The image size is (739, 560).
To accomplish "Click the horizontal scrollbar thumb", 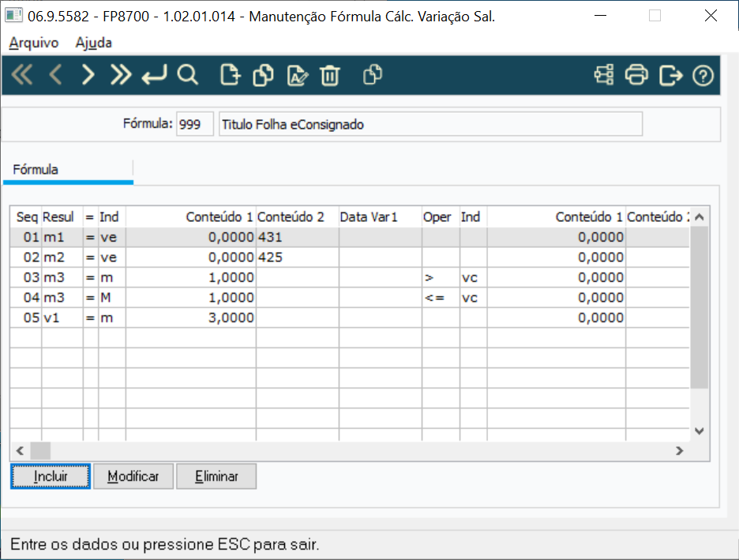I will point(40,451).
